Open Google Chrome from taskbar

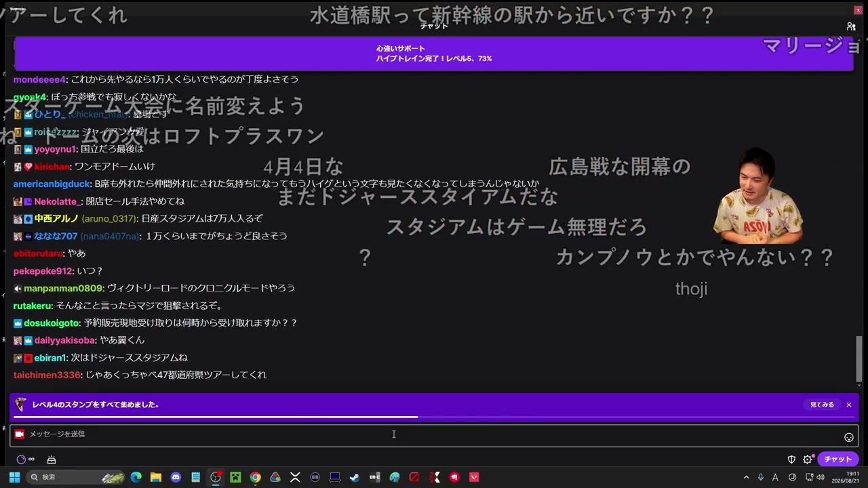(x=255, y=477)
